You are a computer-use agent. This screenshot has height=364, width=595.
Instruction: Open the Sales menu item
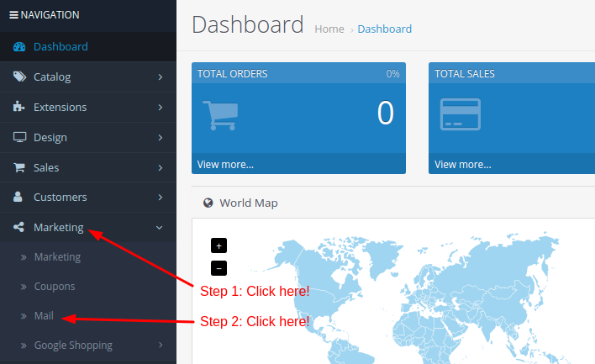tap(88, 168)
